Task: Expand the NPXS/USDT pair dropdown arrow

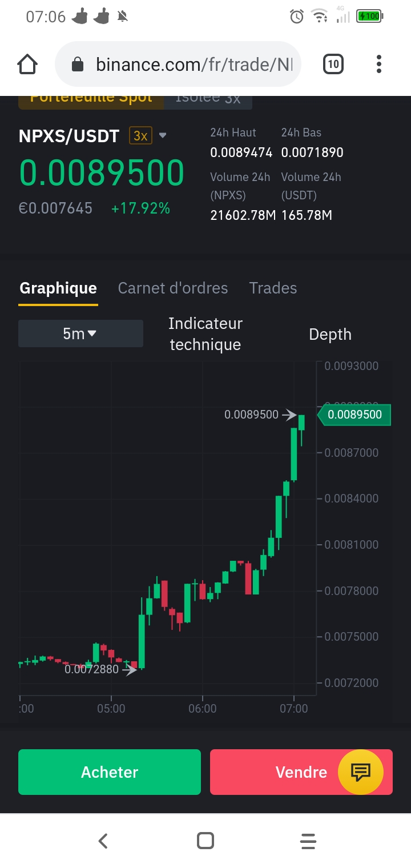Action: 163,136
